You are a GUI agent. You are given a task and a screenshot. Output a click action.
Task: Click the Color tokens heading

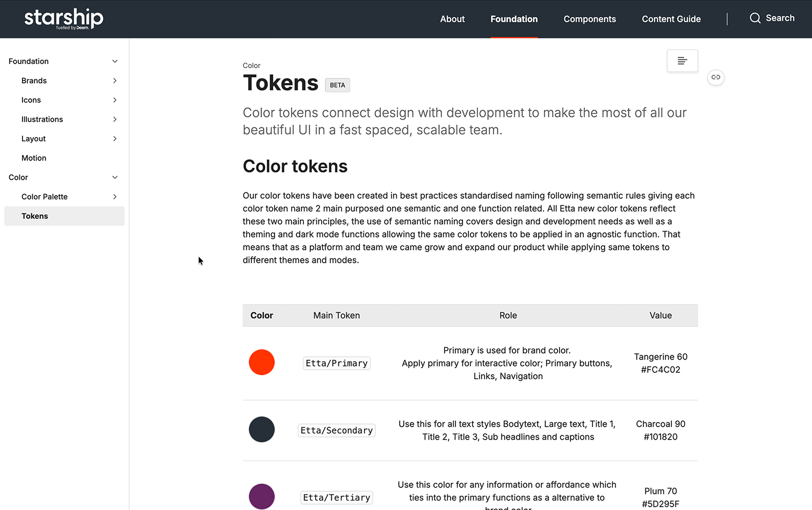point(295,166)
